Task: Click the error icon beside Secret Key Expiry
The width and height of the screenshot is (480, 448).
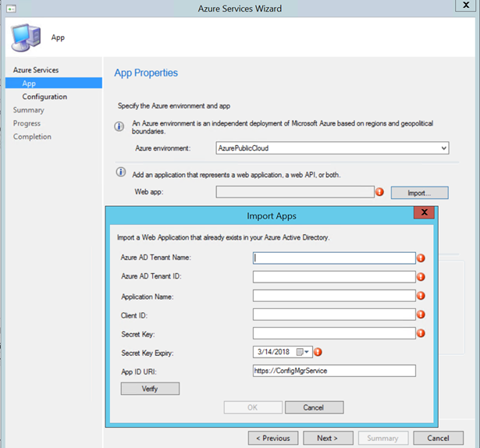Action: pos(318,352)
